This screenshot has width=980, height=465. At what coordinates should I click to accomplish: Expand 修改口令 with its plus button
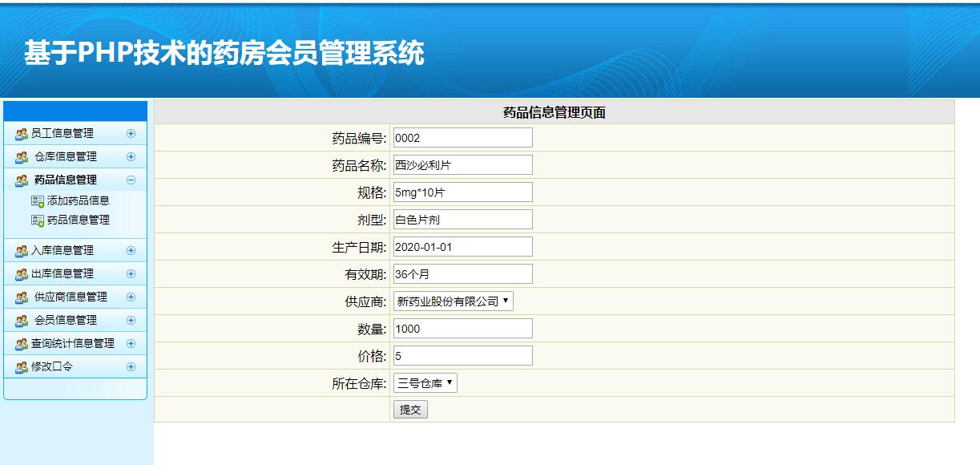(131, 367)
